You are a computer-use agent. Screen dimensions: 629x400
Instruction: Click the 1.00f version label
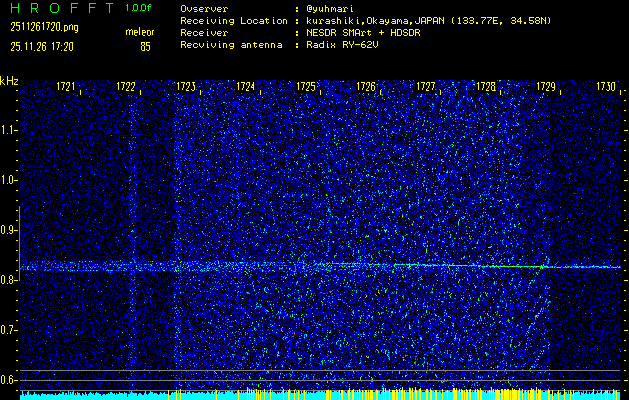(139, 7)
